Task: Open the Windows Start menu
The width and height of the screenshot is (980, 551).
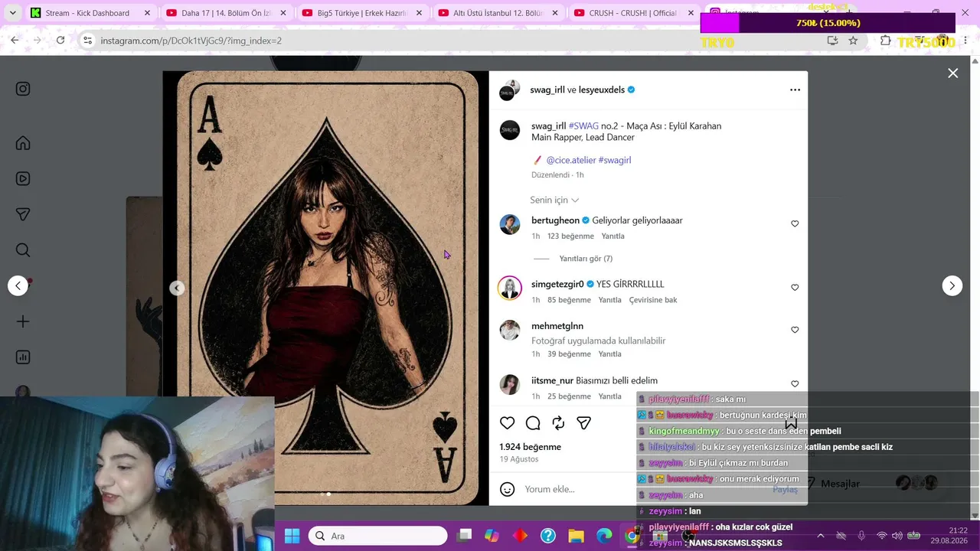Action: click(x=292, y=536)
